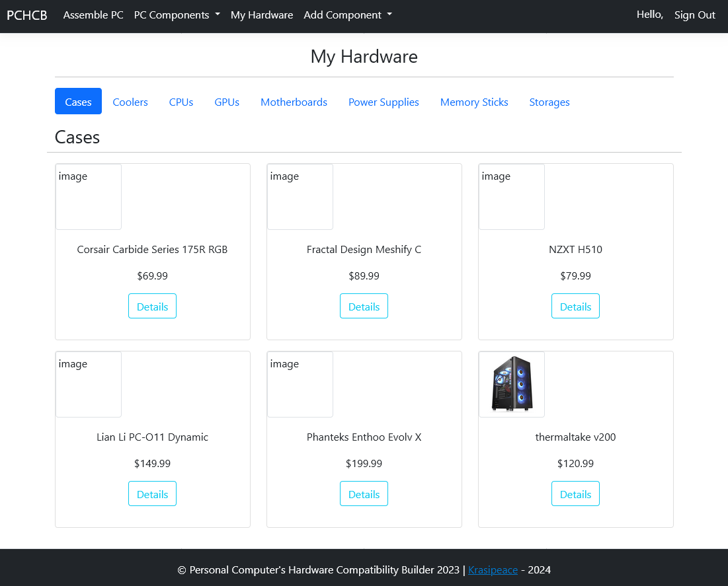Open Details for Fractal Design Meshify C
The image size is (728, 586).
(x=364, y=307)
